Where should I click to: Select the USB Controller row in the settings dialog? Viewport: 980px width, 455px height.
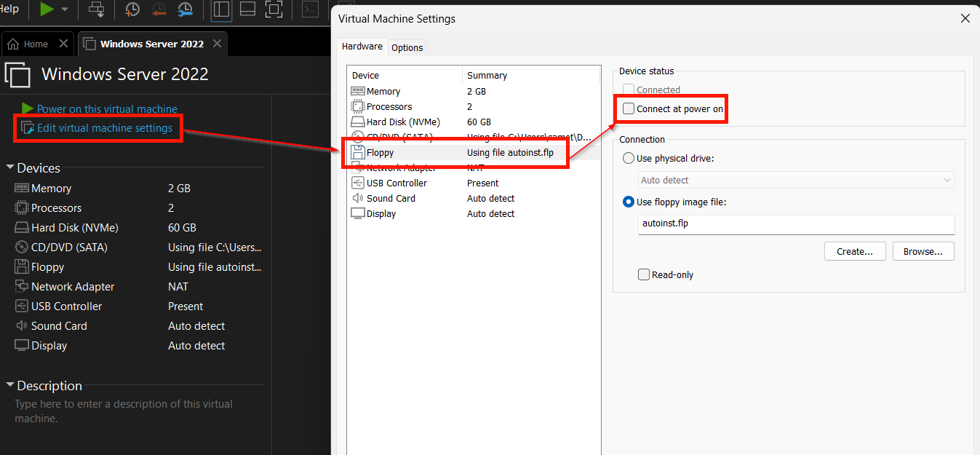tap(474, 183)
